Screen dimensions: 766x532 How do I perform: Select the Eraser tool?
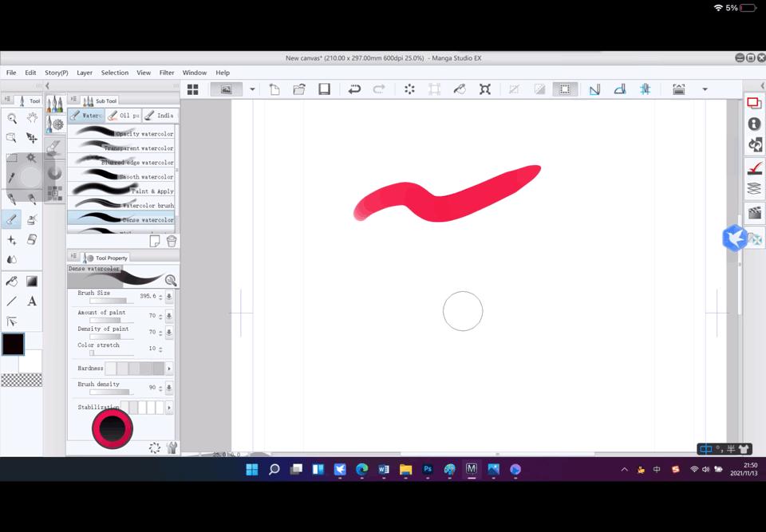tap(32, 239)
